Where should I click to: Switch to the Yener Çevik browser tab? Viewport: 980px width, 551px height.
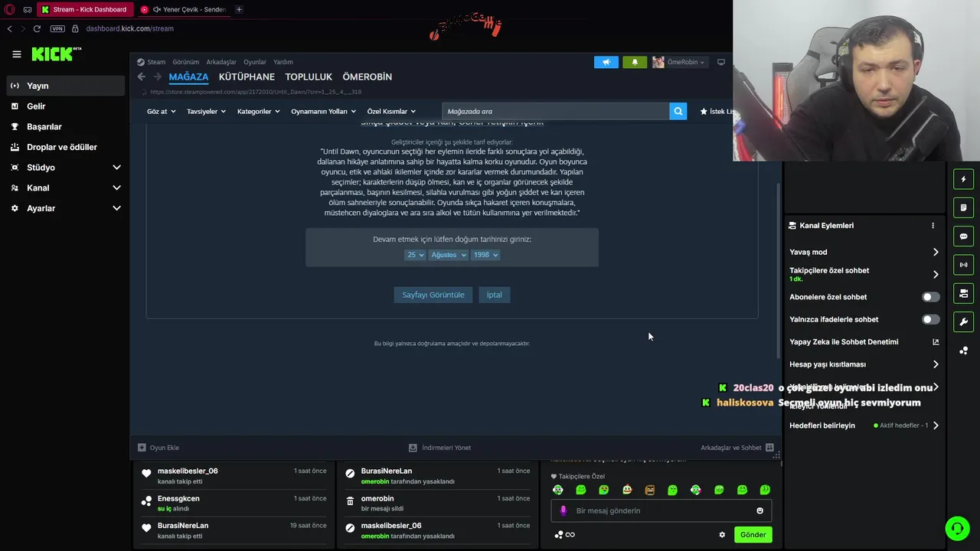coord(184,9)
